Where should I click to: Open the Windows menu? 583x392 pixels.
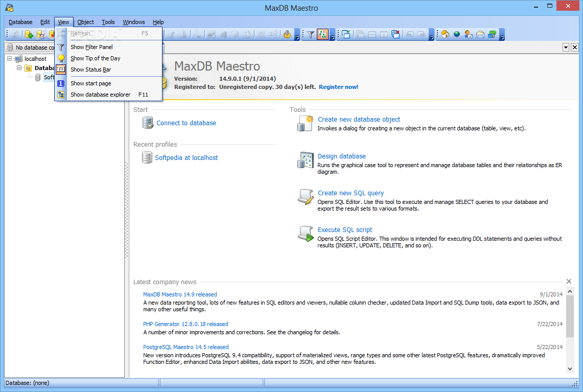point(134,22)
